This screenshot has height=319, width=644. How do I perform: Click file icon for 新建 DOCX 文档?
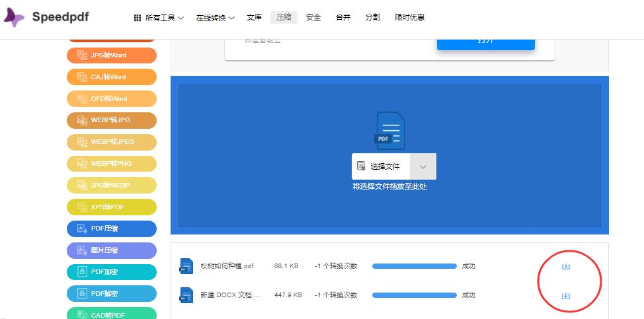[x=186, y=295]
